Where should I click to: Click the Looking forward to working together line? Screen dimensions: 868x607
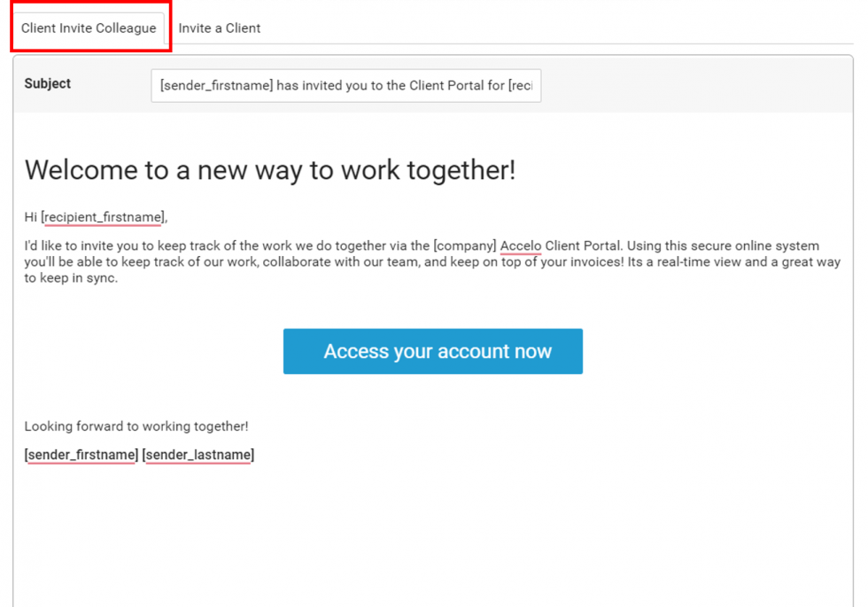coord(136,426)
